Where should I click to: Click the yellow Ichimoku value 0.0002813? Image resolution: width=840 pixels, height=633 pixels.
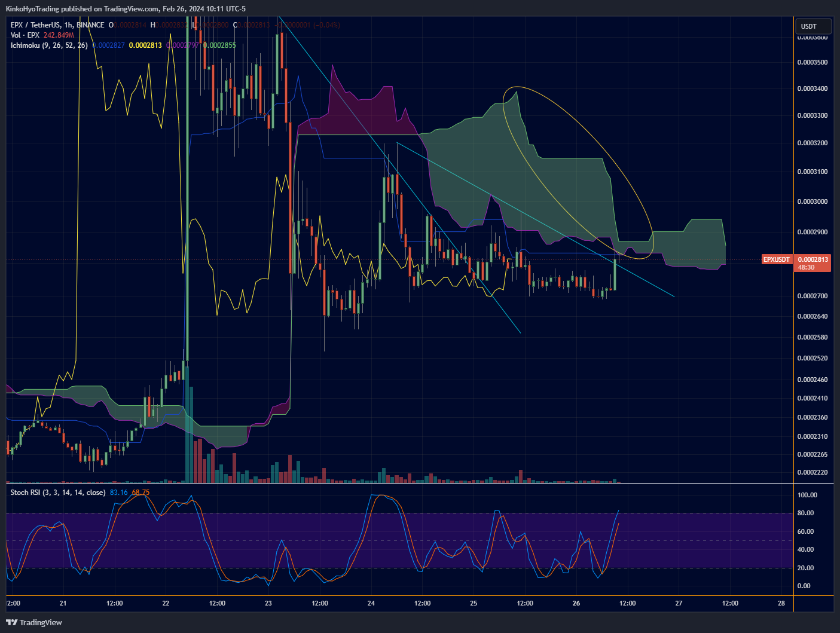[x=145, y=45]
